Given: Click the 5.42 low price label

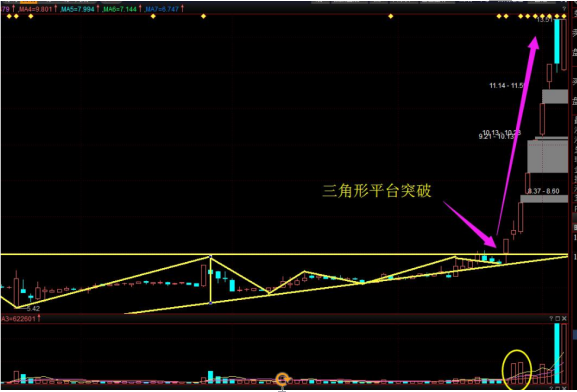Looking at the screenshot, I should click(x=33, y=308).
